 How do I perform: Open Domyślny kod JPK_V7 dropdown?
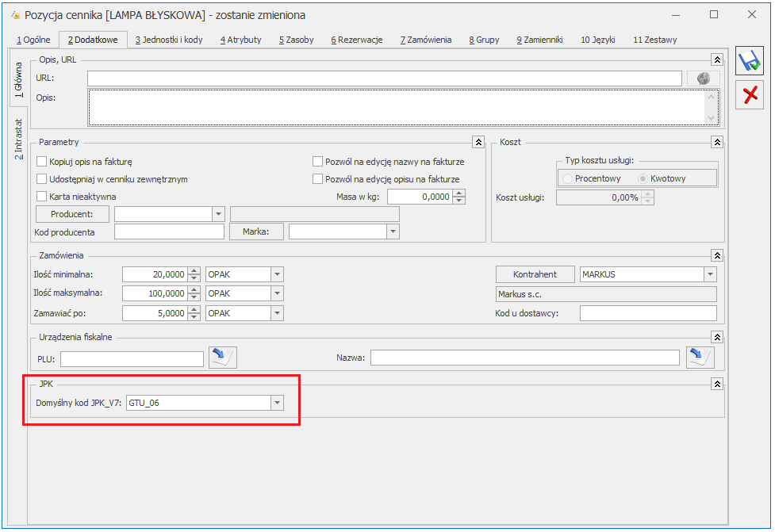pyautogui.click(x=278, y=403)
